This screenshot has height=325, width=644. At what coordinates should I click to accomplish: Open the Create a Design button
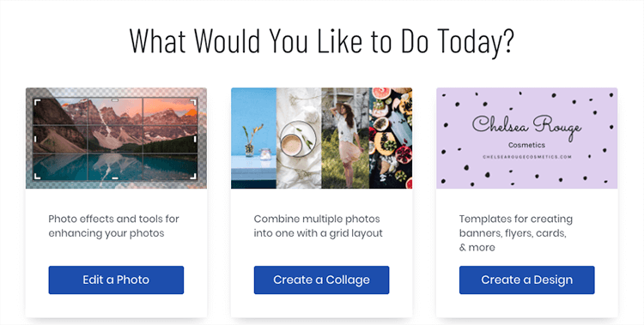point(527,280)
